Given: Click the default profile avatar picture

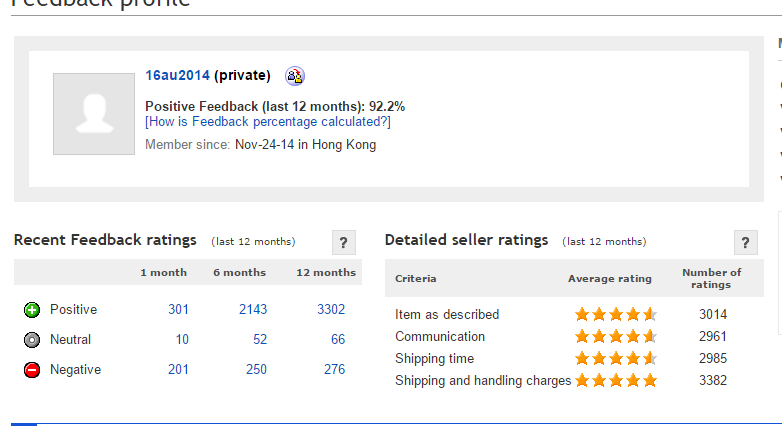Looking at the screenshot, I should (x=94, y=114).
